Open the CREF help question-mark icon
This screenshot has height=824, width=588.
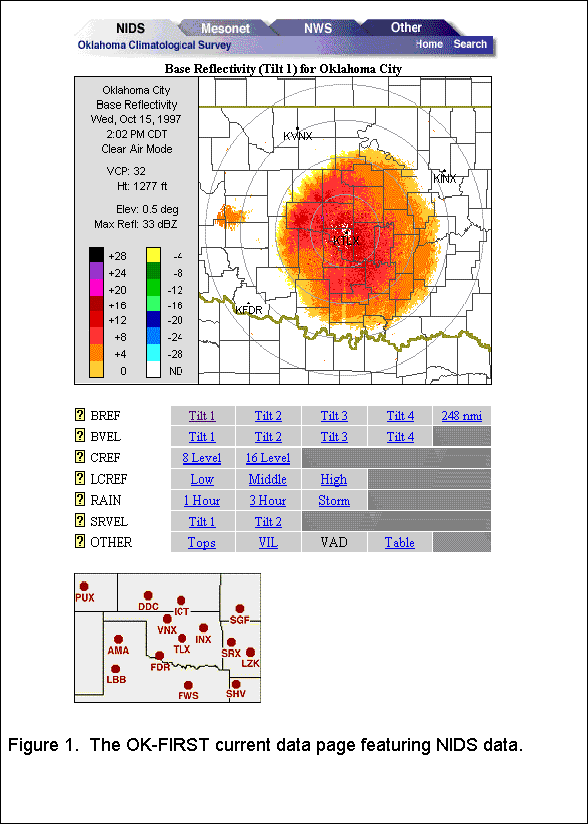(x=79, y=457)
